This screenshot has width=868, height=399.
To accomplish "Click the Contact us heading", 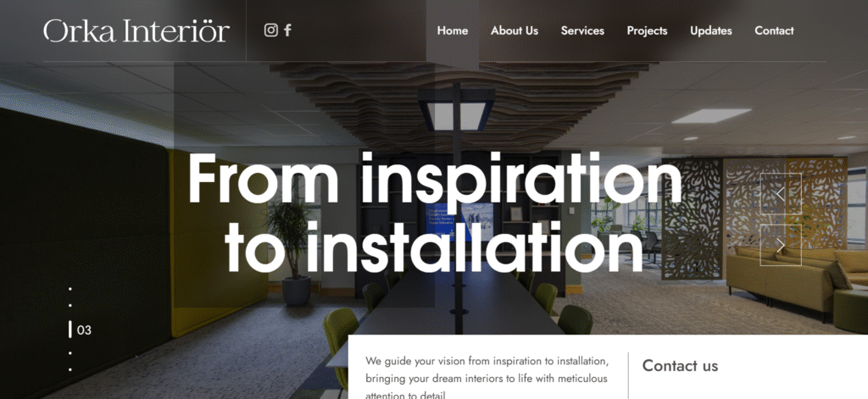I will click(680, 366).
